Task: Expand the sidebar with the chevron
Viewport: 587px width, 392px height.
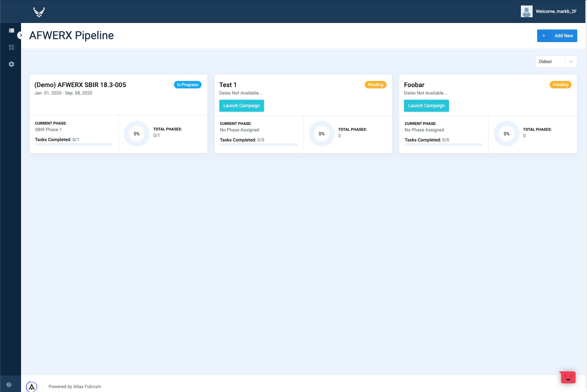Action: [x=21, y=35]
